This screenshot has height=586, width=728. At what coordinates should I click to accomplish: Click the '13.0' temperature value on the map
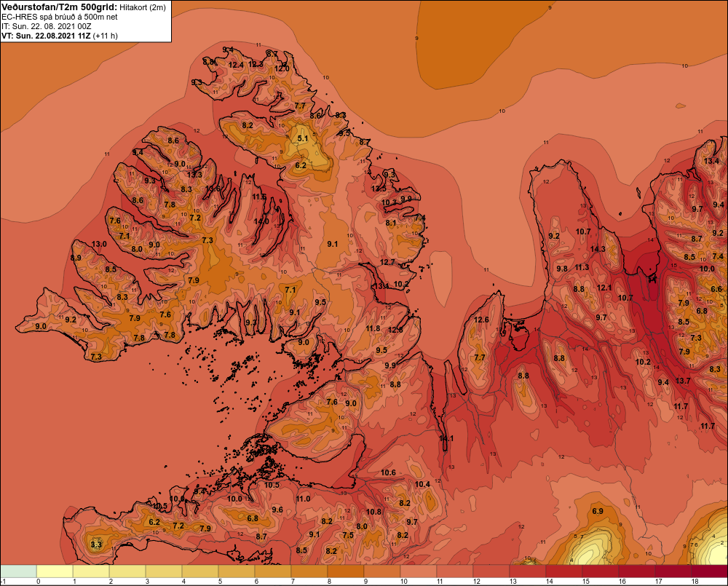pyautogui.click(x=99, y=244)
